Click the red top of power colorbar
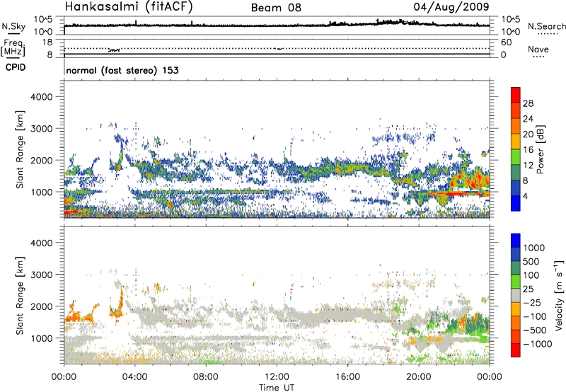Viewport: 566px width, 392px height. (516, 95)
